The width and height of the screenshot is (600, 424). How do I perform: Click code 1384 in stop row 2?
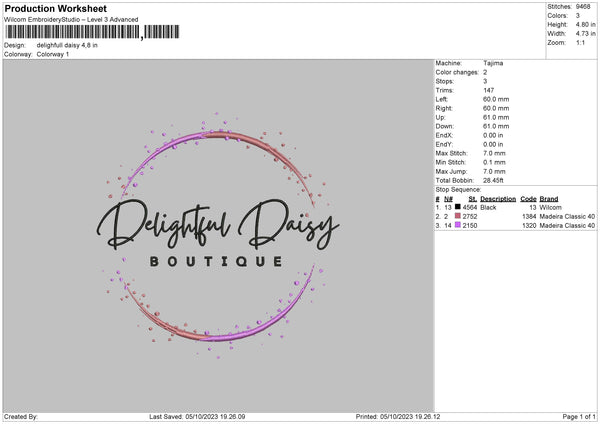529,217
